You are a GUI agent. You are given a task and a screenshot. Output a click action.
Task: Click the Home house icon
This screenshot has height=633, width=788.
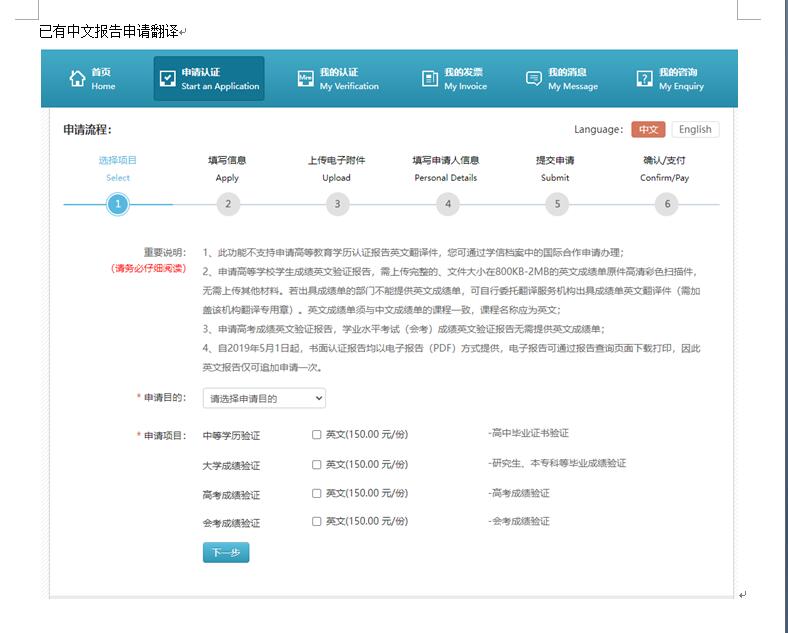tap(77, 79)
